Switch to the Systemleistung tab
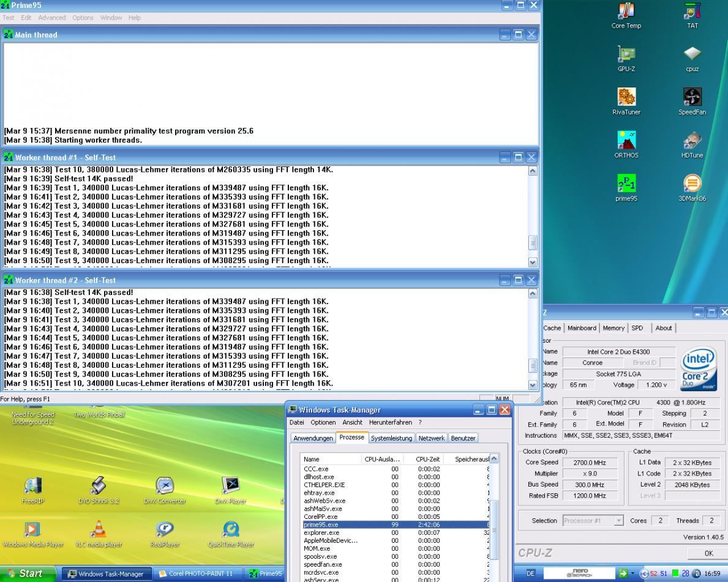 point(391,438)
